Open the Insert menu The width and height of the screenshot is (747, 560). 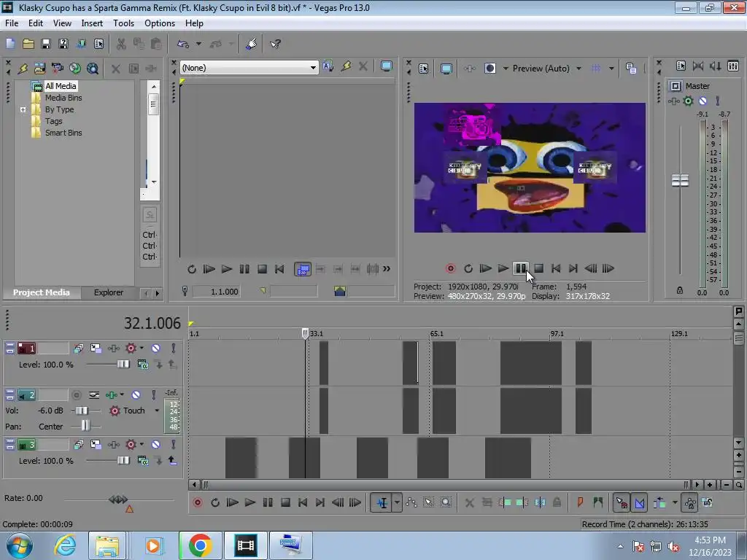(92, 23)
